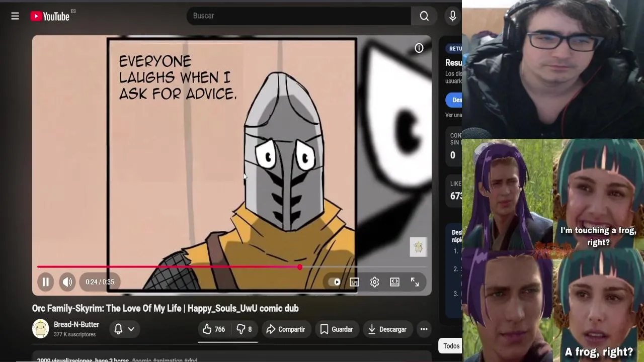Dislike the video showing 8 dislikes
This screenshot has height=362, width=644.
tap(245, 329)
